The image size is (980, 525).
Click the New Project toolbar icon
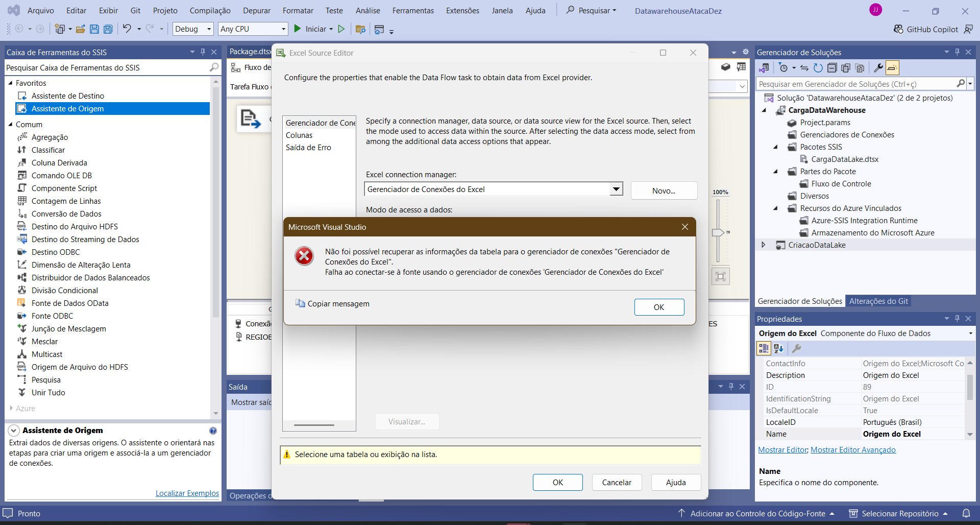(x=60, y=29)
